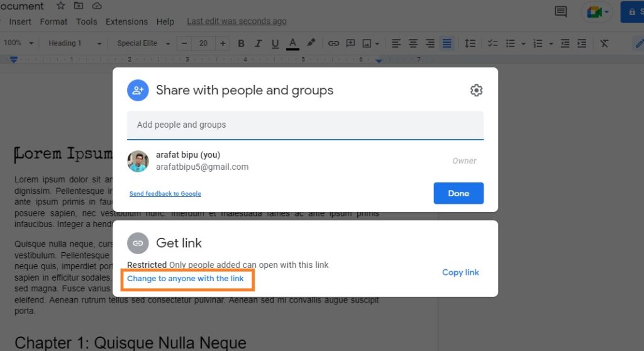Open the Extensions menu
644x351 pixels.
point(126,21)
